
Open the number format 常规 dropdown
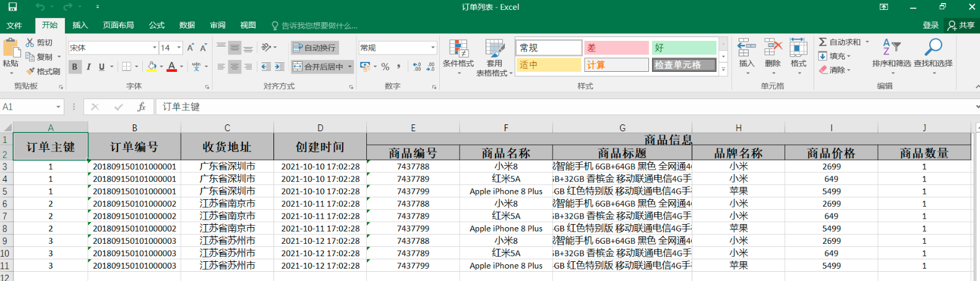pos(432,48)
